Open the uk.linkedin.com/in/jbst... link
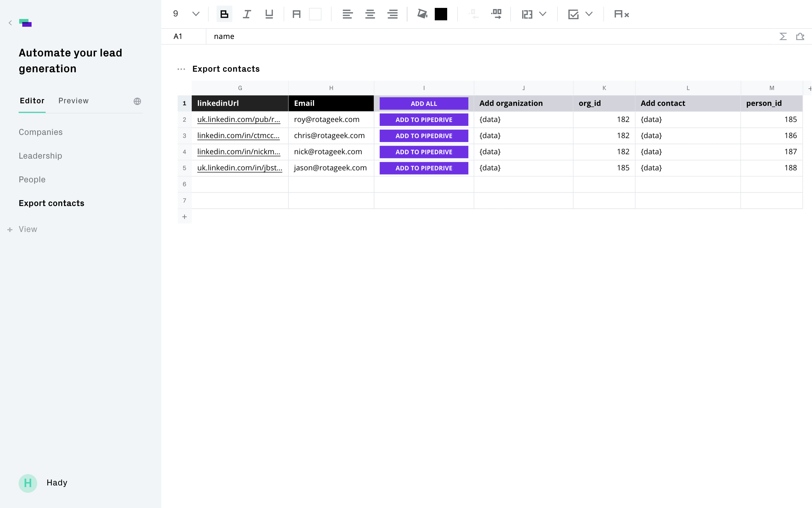 240,168
